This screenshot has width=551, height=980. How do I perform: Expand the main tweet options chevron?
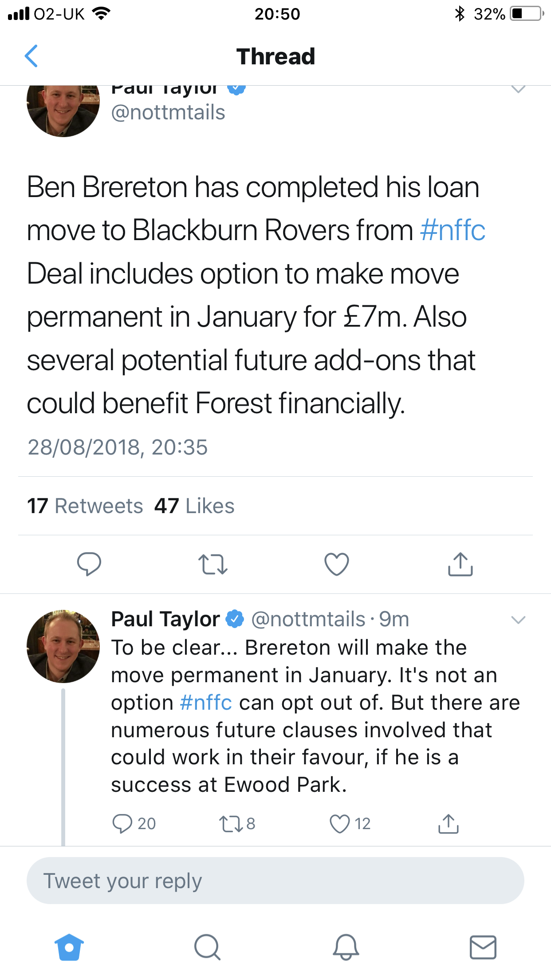coord(518,89)
